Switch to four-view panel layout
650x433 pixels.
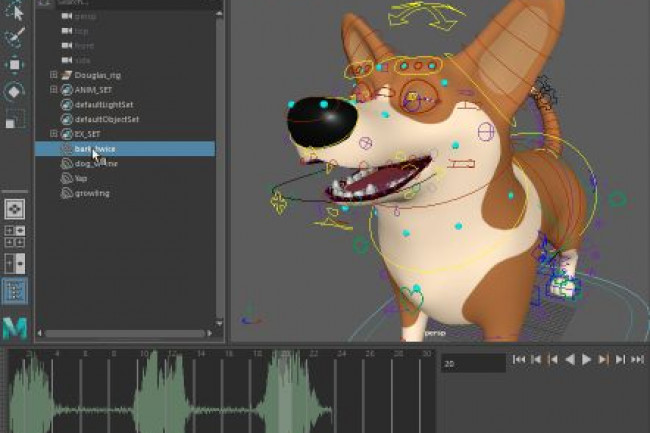tap(15, 236)
